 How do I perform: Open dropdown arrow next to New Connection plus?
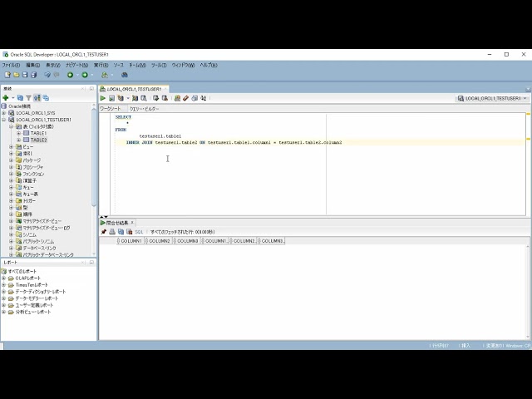pyautogui.click(x=13, y=98)
